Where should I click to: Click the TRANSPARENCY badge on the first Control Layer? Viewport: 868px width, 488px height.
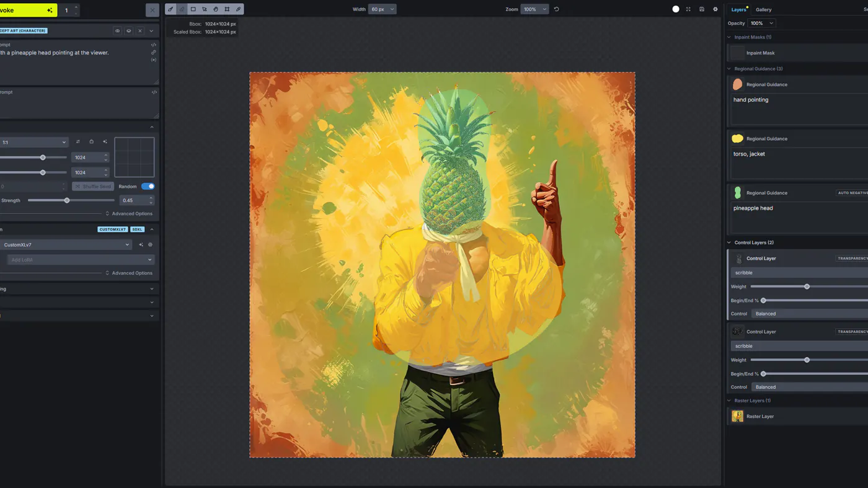pyautogui.click(x=852, y=259)
